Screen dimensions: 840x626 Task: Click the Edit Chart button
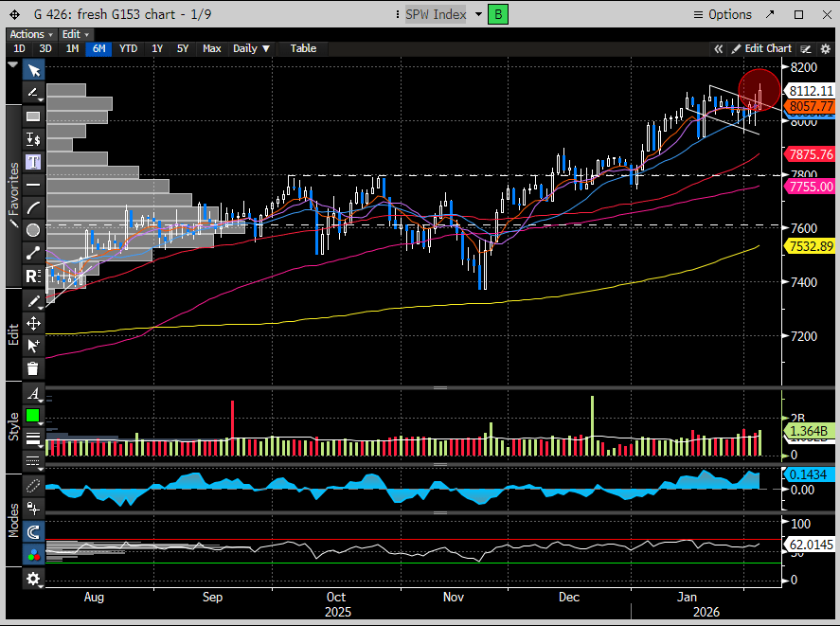pyautogui.click(x=761, y=48)
